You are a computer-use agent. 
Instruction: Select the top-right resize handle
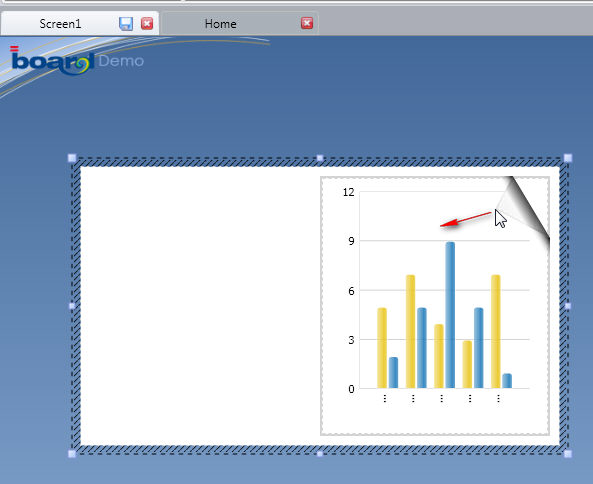568,158
